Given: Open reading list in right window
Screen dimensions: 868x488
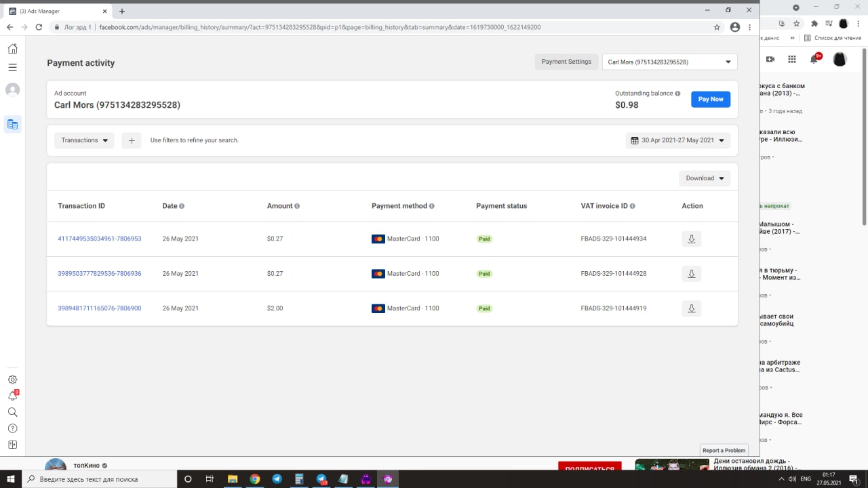Looking at the screenshot, I should pos(833,38).
